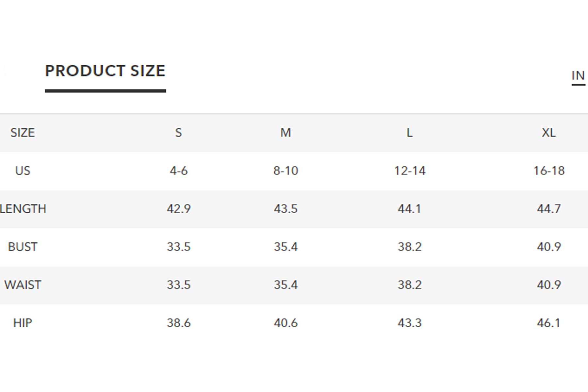Screen dimensions: 588x392
Task: Select the US 4-6 size cell
Action: coord(179,171)
